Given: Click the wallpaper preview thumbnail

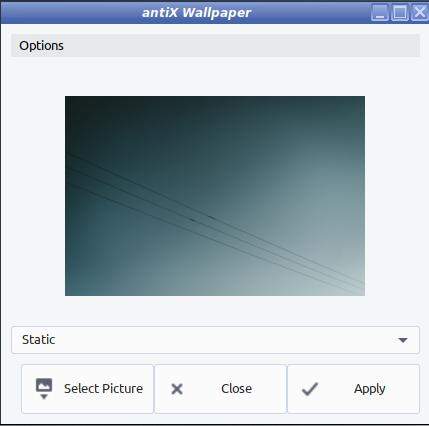Looking at the screenshot, I should [x=215, y=196].
